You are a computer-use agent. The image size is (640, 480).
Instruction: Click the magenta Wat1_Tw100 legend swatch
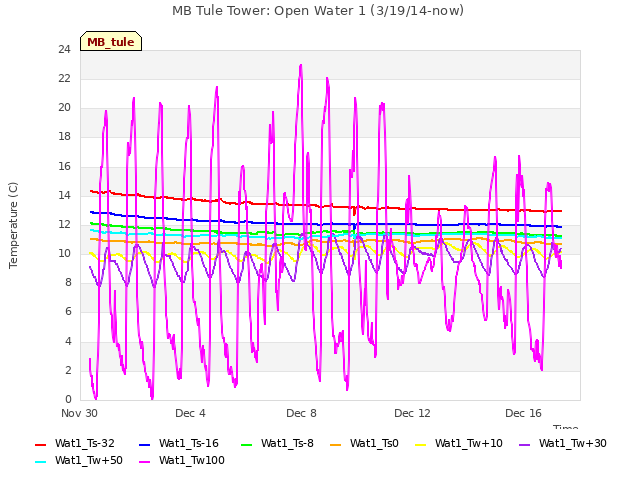(x=144, y=462)
